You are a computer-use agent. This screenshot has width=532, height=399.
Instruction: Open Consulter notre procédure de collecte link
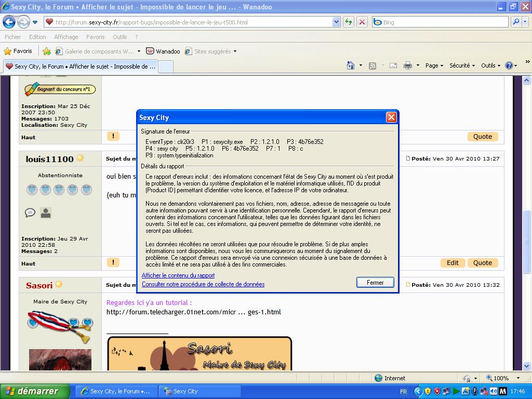203,284
